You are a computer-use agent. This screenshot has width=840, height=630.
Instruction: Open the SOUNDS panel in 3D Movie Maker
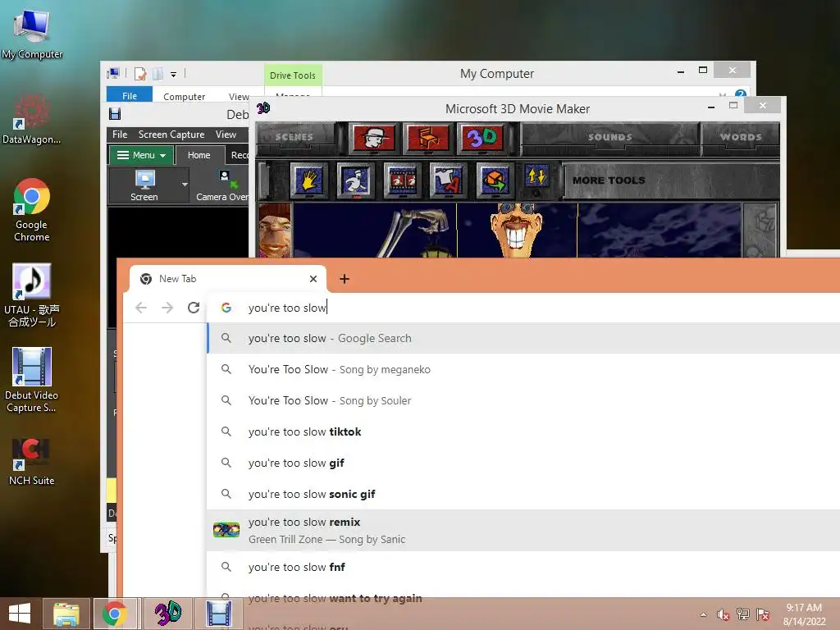(609, 137)
